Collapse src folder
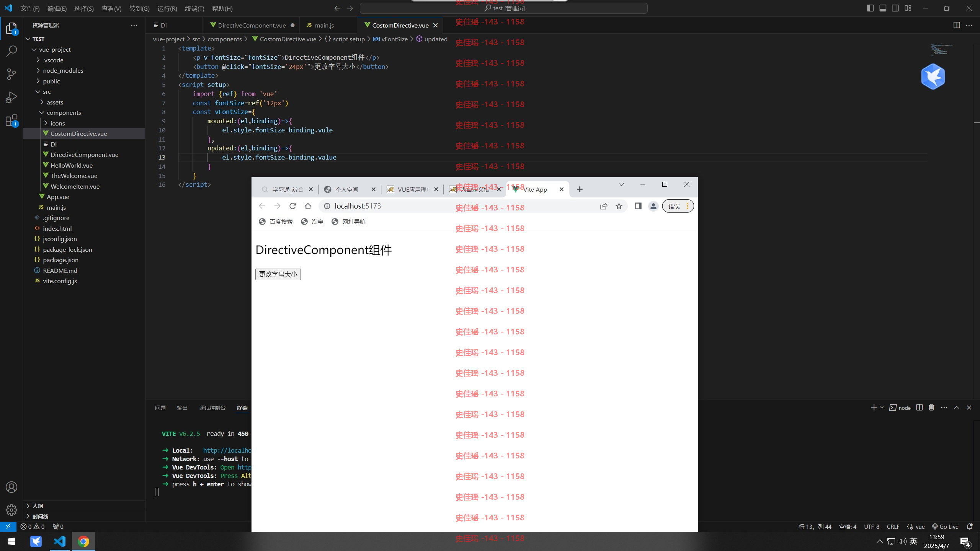The image size is (980, 551). coord(38,91)
